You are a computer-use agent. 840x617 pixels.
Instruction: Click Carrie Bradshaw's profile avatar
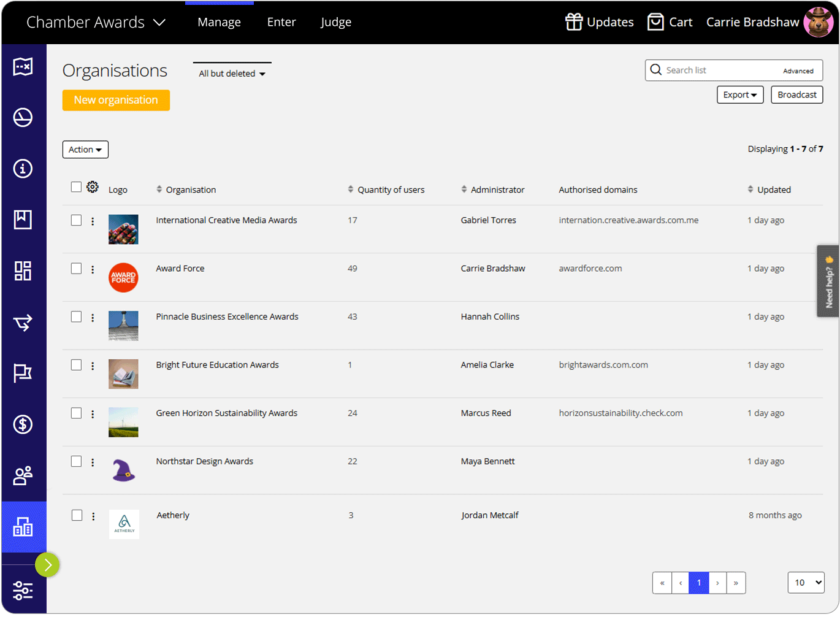pos(819,22)
